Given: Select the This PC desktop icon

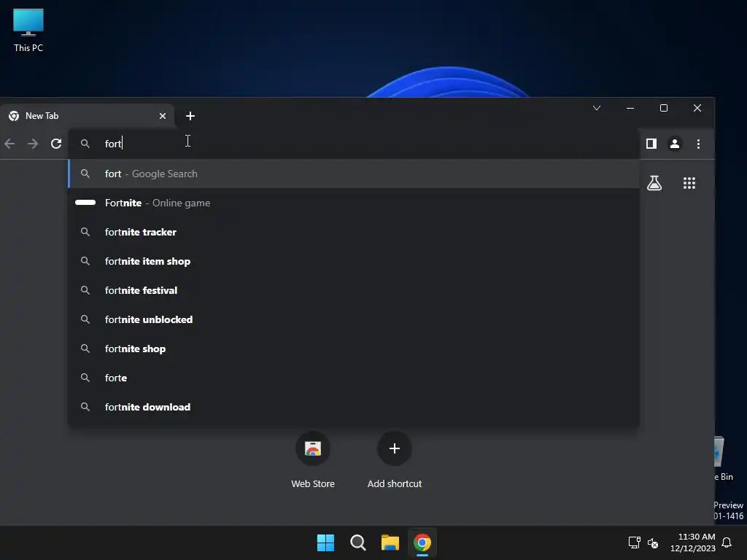Looking at the screenshot, I should (x=28, y=31).
